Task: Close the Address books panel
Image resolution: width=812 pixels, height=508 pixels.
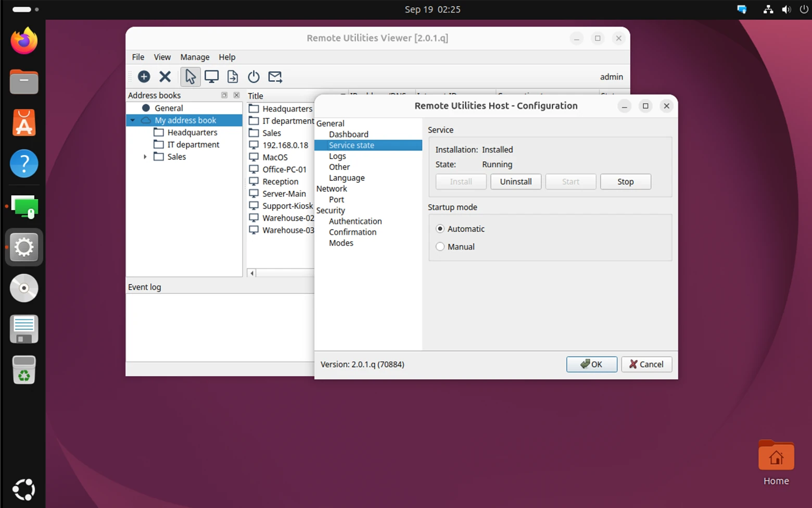Action: pyautogui.click(x=236, y=95)
